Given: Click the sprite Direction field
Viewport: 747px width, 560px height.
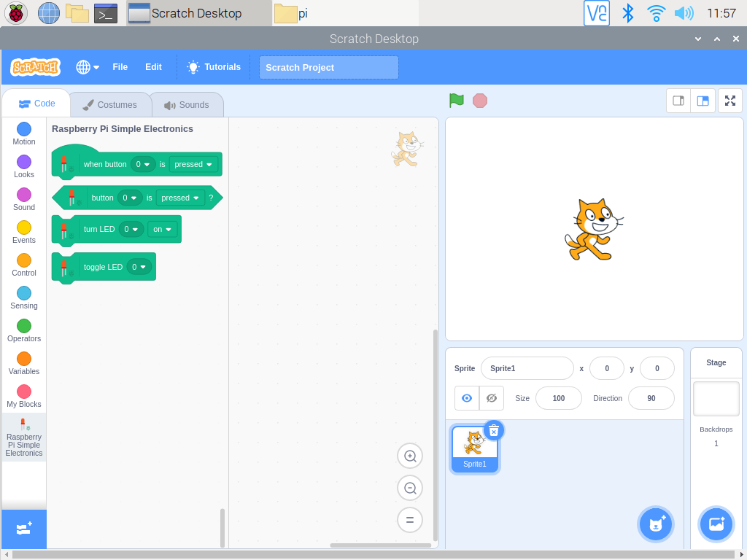Looking at the screenshot, I should 651,398.
